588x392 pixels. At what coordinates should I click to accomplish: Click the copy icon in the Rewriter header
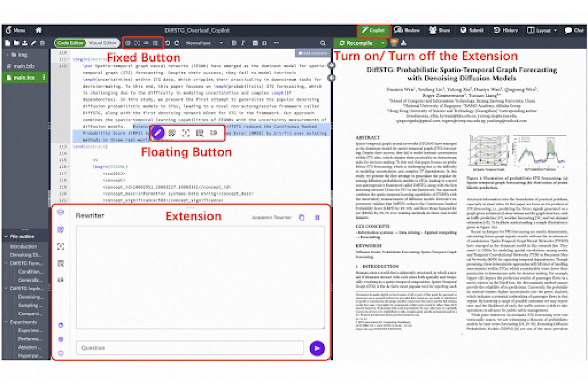(x=301, y=217)
